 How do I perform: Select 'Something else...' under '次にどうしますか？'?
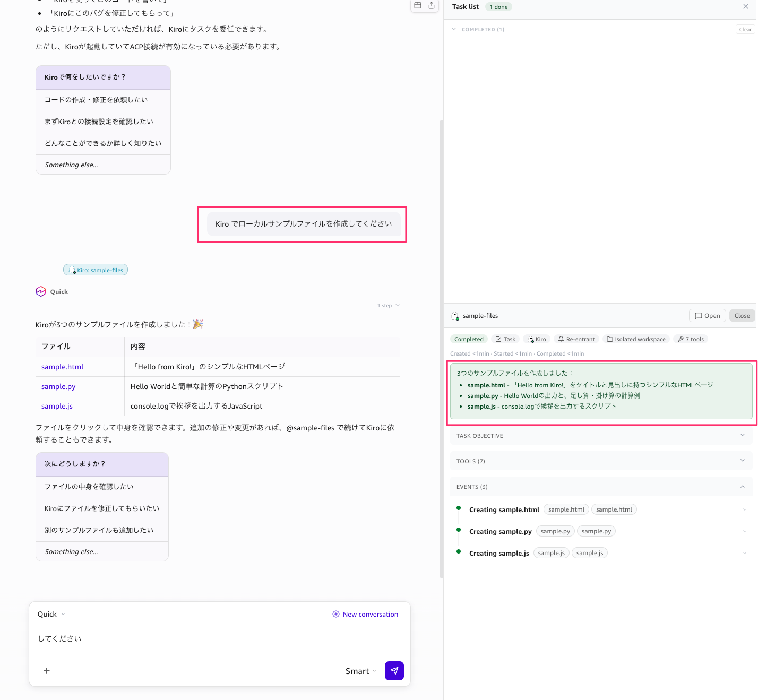102,551
